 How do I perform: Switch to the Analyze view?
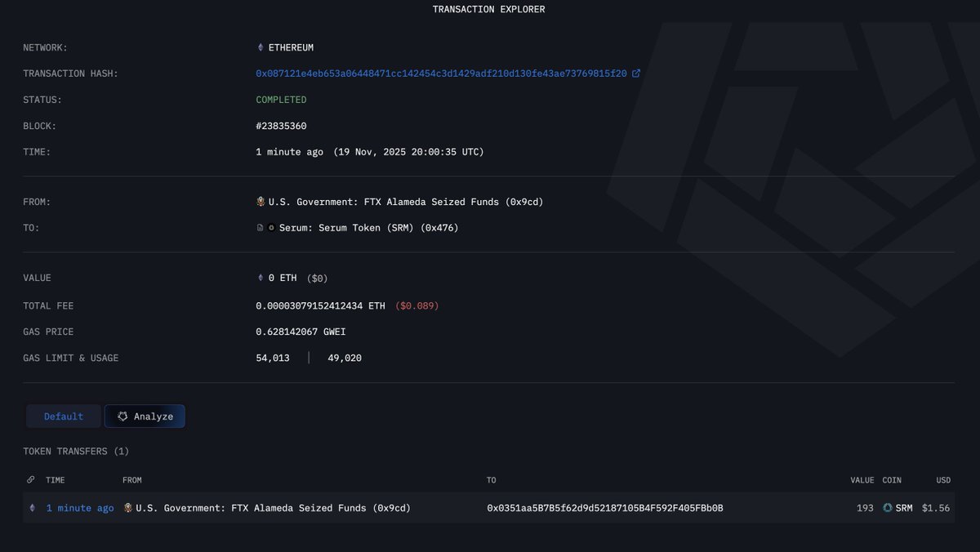(x=145, y=416)
